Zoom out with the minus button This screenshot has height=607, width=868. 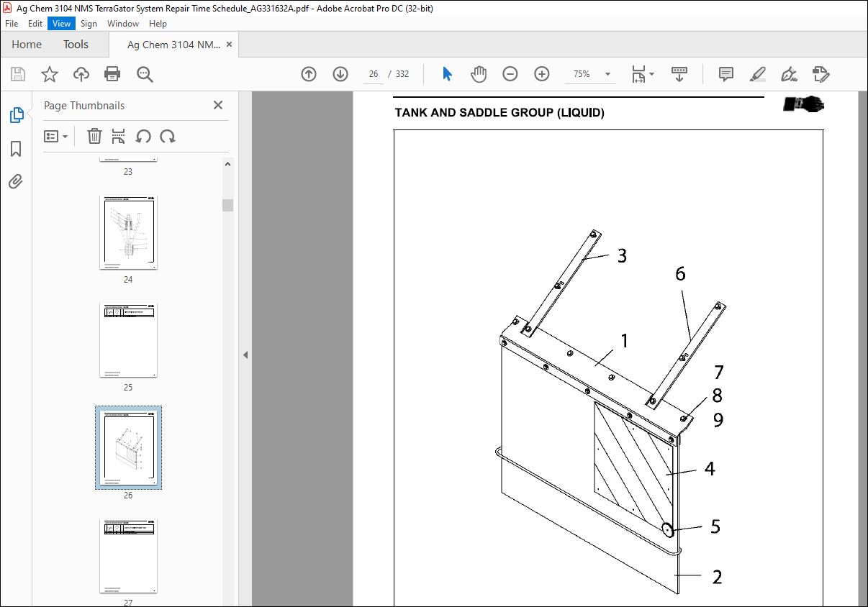coord(510,74)
